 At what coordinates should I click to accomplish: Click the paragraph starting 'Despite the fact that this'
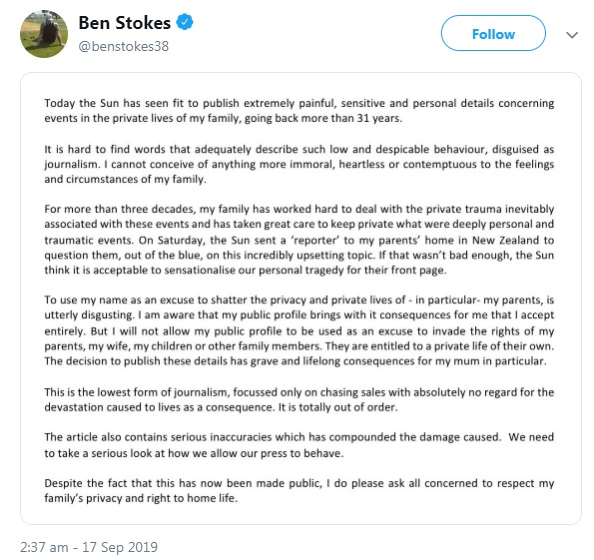299,490
